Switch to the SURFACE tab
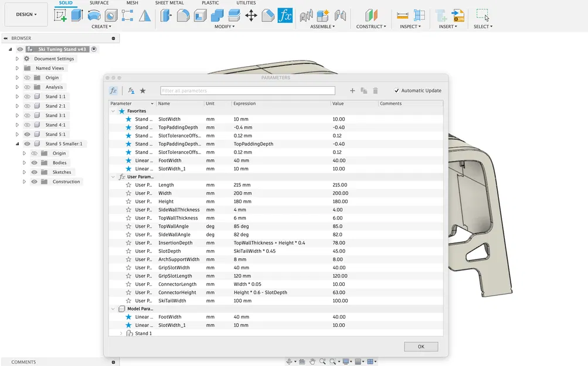Viewport: 588px width, 366px height. tap(99, 3)
